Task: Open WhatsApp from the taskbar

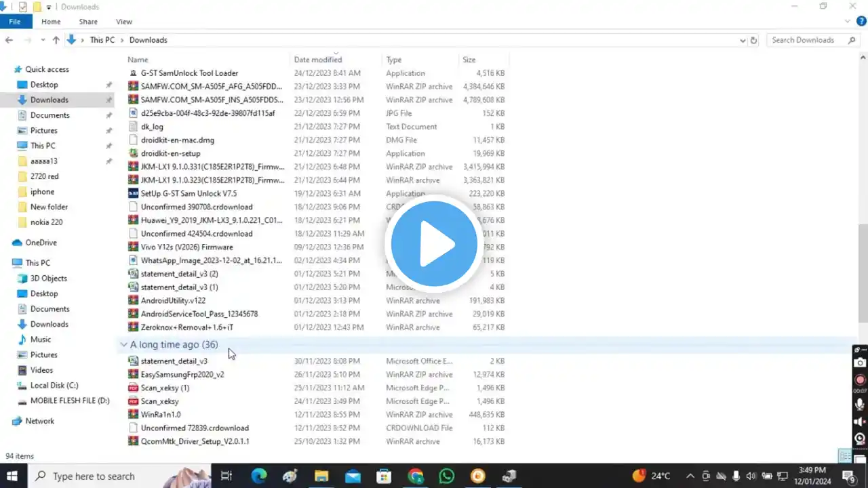Action: [x=446, y=476]
